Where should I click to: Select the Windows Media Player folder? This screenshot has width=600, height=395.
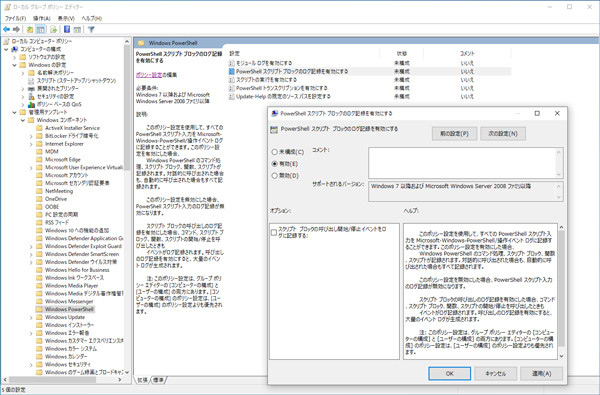[x=67, y=286]
